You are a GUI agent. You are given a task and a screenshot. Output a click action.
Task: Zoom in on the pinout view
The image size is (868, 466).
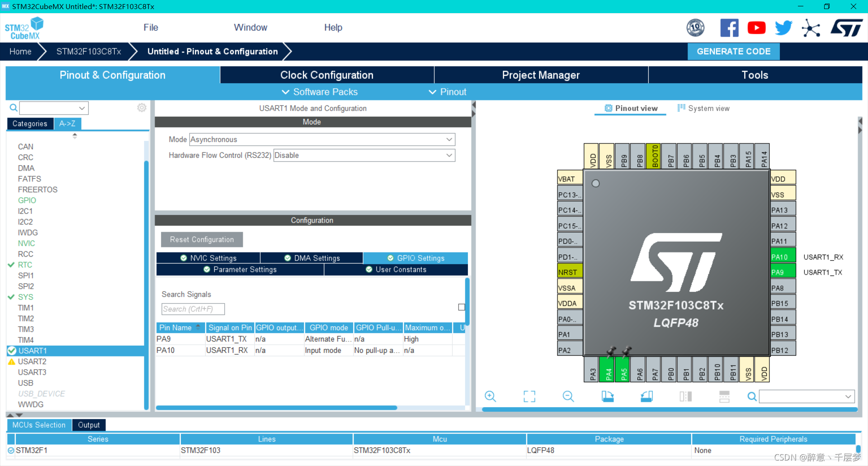(490, 397)
